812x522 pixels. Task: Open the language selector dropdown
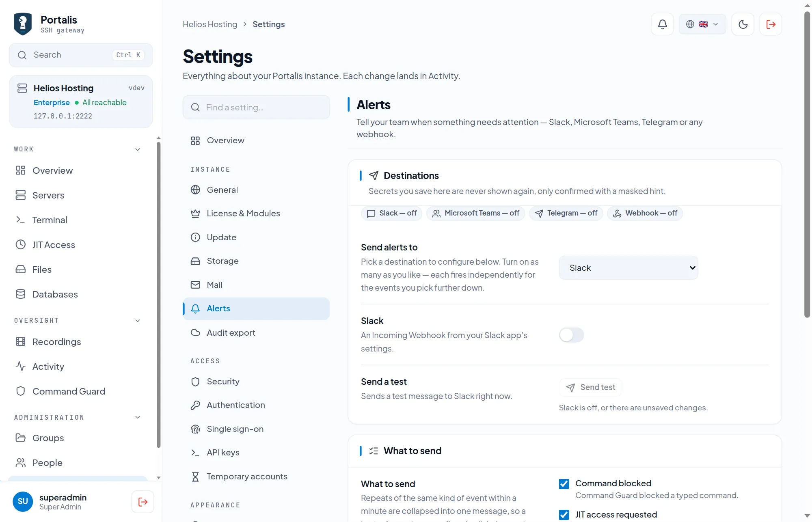point(702,24)
